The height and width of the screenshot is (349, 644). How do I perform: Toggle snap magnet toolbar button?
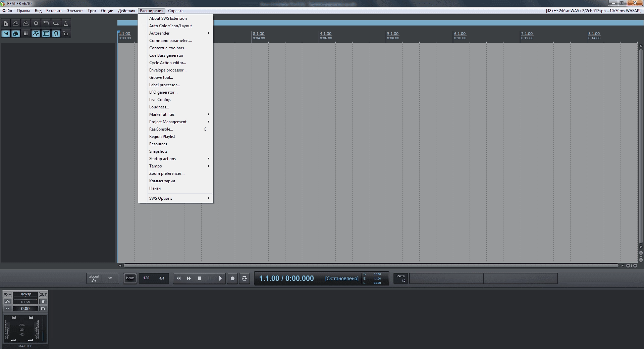(56, 34)
